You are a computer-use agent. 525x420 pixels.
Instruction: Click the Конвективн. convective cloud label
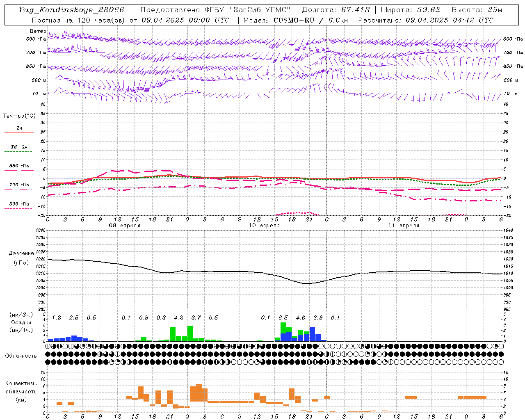[x=21, y=383]
